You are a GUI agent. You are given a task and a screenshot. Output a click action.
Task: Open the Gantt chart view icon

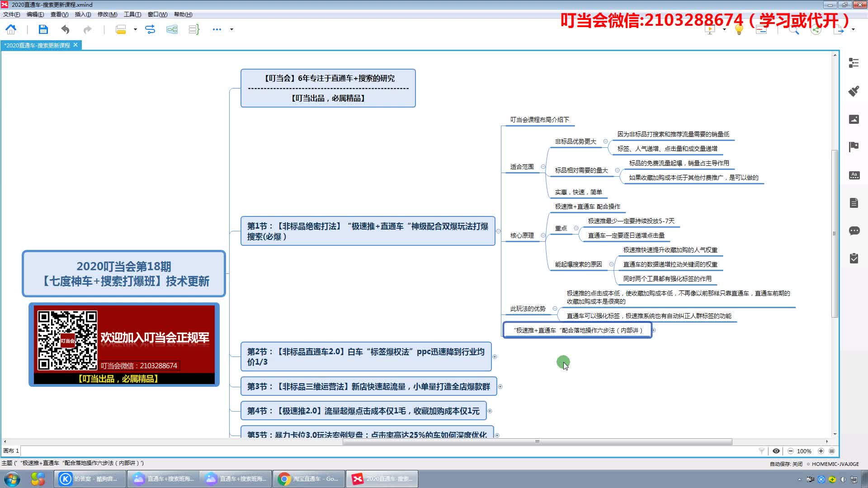pos(761,30)
